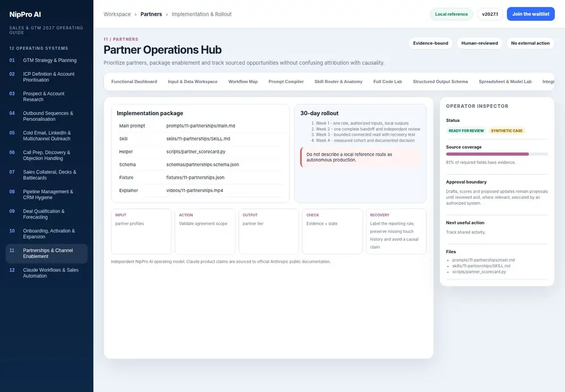This screenshot has width=565, height=392.
Task: Click the Implementation package heading
Action: [x=150, y=113]
